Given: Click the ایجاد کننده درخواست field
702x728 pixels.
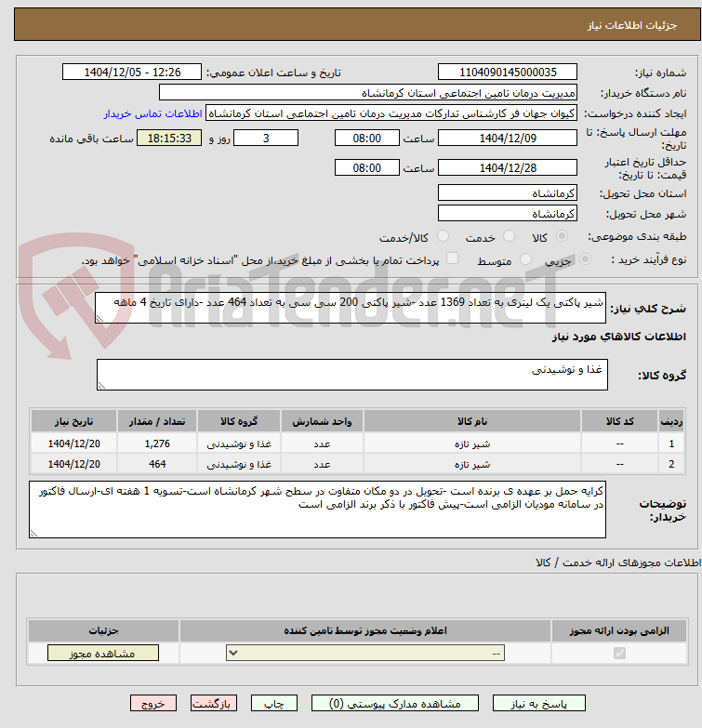Looking at the screenshot, I should click(x=391, y=113).
